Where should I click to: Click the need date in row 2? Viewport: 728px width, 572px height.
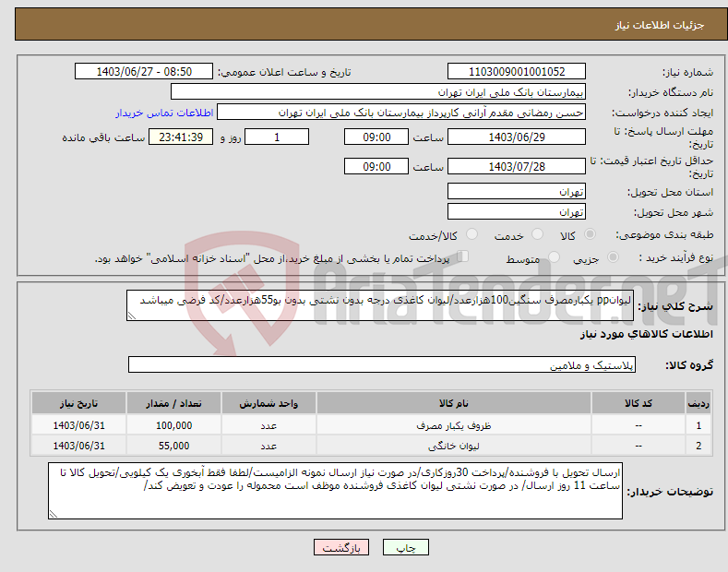79,446
